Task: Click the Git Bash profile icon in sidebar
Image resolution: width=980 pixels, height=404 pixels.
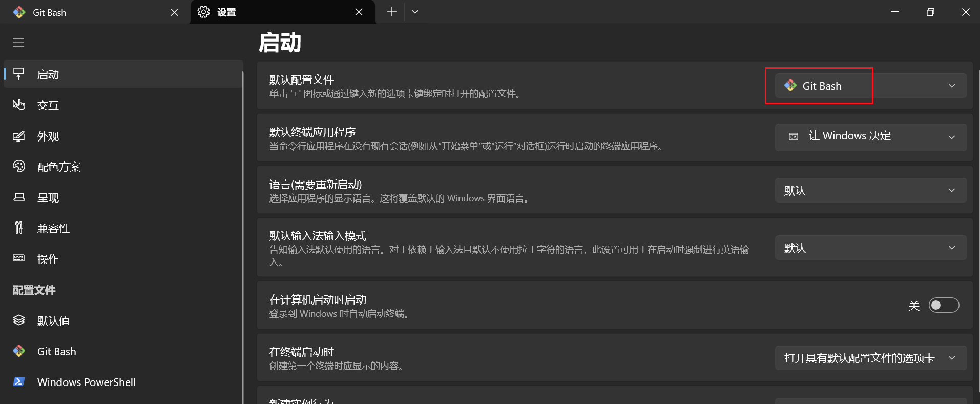Action: [x=19, y=351]
